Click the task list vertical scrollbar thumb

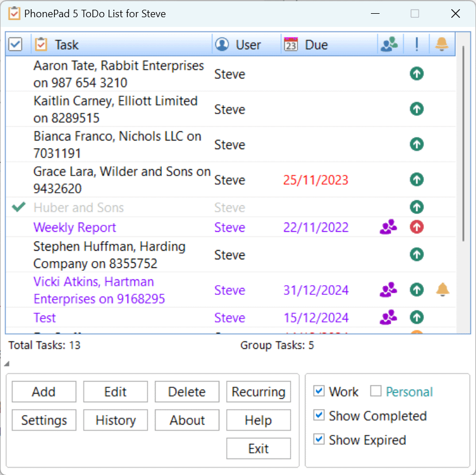tap(463, 144)
